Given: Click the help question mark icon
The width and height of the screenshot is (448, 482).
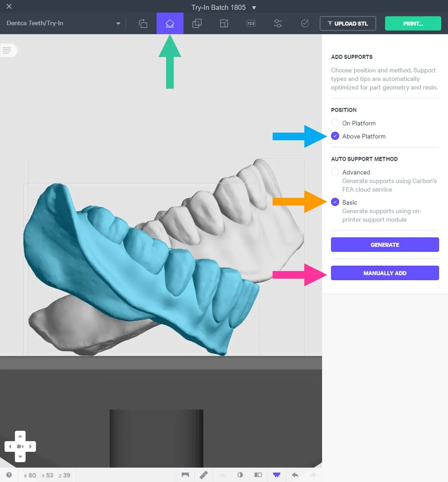Looking at the screenshot, I should click(x=9, y=475).
